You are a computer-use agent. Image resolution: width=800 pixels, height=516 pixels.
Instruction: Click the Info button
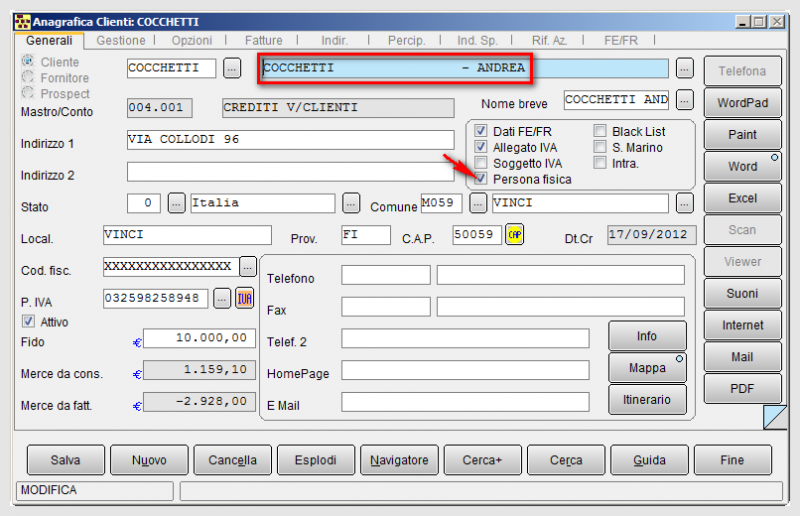click(x=647, y=336)
